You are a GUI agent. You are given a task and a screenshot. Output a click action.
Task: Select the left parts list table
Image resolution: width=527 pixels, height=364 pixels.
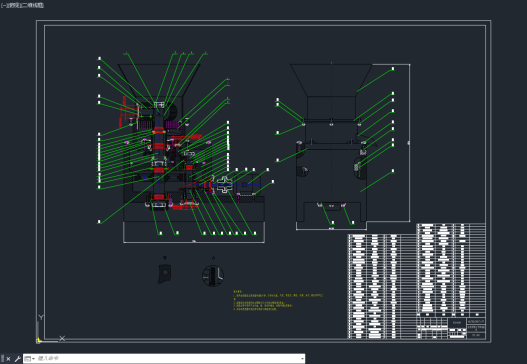point(382,286)
